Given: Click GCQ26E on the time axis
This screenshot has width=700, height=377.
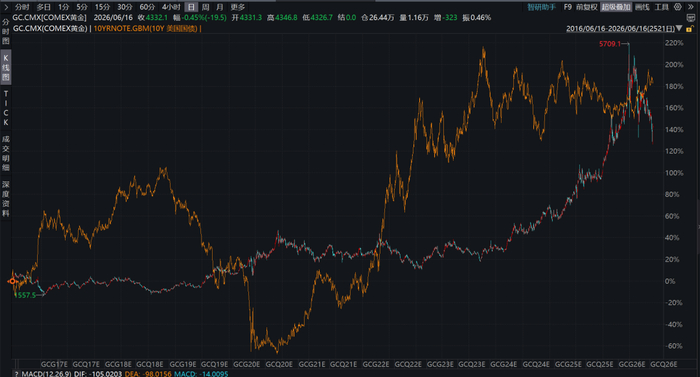Looking at the screenshot, I should (x=664, y=364).
